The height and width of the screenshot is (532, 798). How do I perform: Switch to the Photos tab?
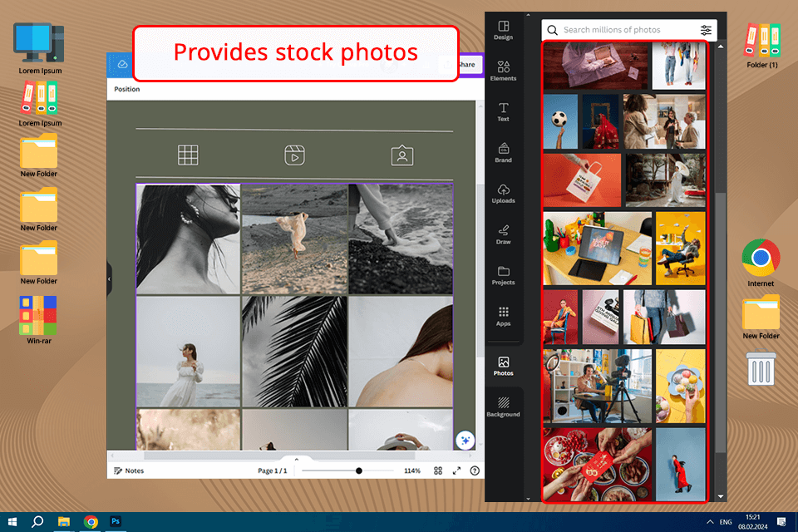tap(503, 366)
